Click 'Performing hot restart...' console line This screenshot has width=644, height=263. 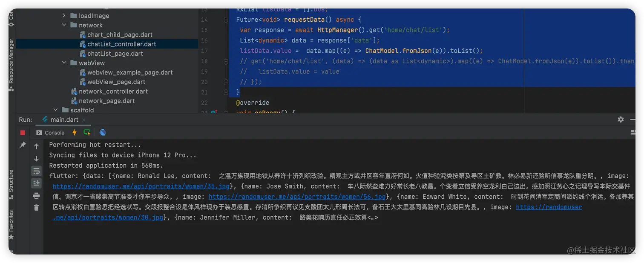95,145
